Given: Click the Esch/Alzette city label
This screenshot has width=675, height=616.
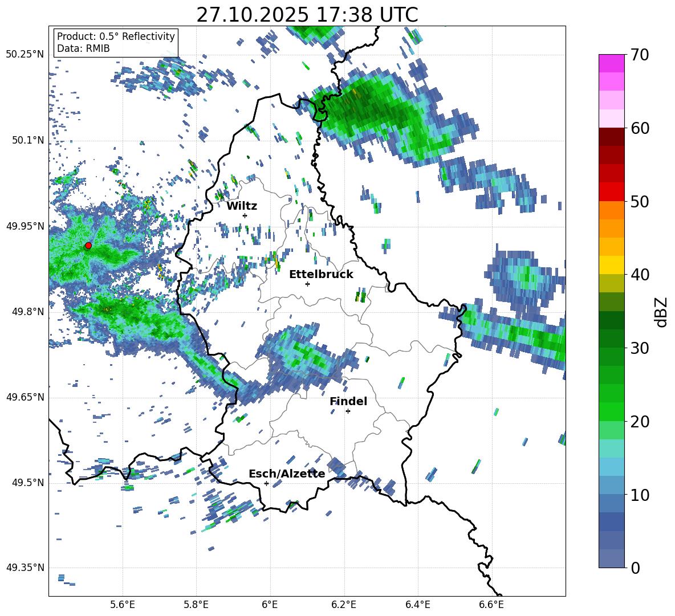Looking at the screenshot, I should [x=287, y=474].
